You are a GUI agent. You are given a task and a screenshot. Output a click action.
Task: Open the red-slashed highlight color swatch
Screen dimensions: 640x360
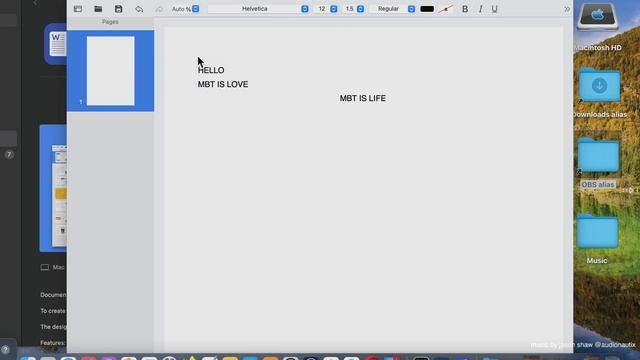446,9
